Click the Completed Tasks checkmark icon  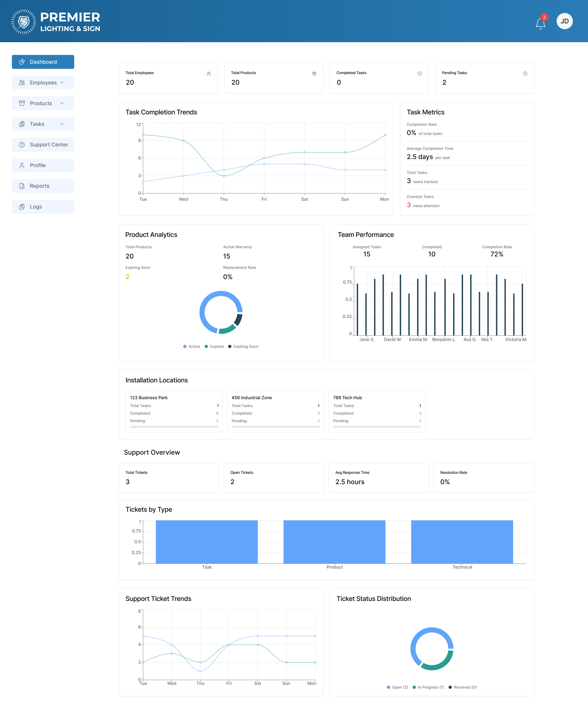[x=419, y=74]
